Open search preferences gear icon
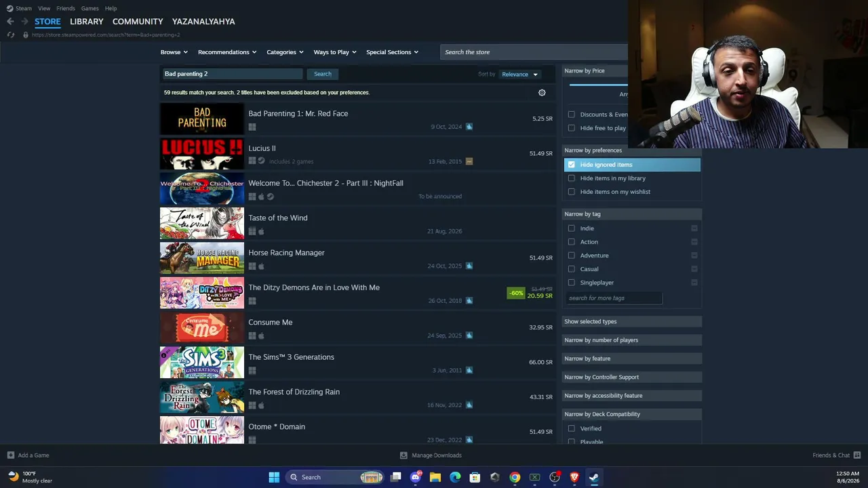The image size is (868, 488). tap(542, 93)
